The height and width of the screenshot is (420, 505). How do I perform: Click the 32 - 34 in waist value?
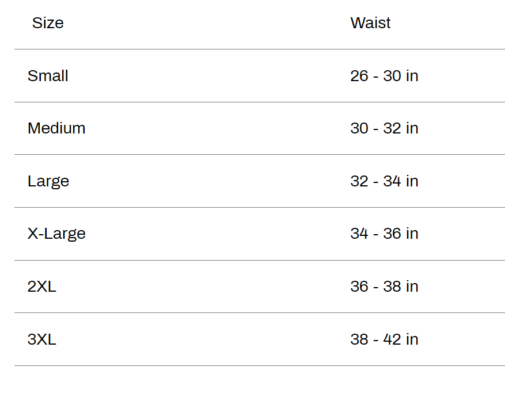tap(384, 181)
